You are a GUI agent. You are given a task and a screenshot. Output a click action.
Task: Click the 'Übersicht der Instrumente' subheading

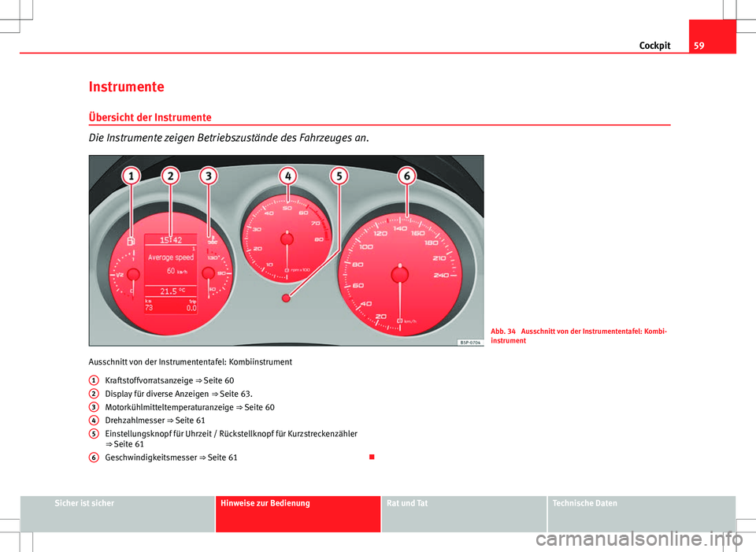point(150,117)
